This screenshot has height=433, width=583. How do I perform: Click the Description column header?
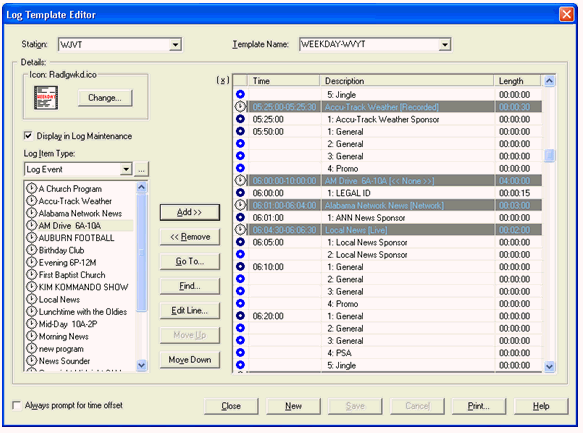point(407,81)
